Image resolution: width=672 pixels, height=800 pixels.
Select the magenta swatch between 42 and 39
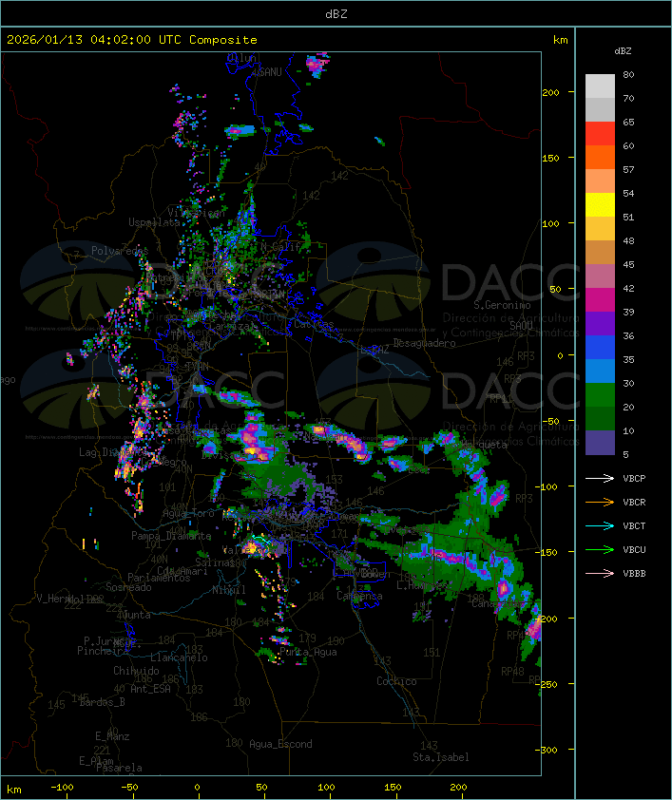click(x=600, y=300)
